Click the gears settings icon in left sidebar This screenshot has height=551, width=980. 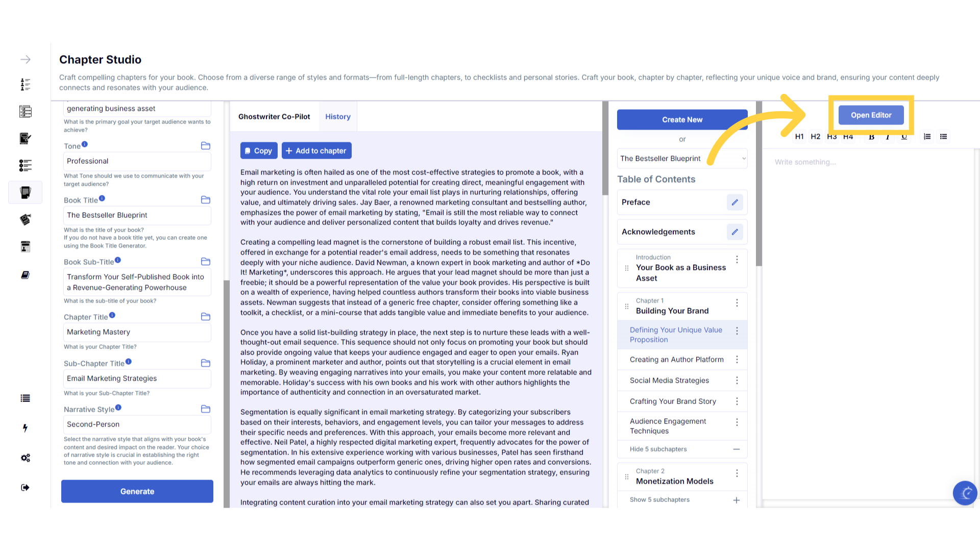click(x=25, y=458)
